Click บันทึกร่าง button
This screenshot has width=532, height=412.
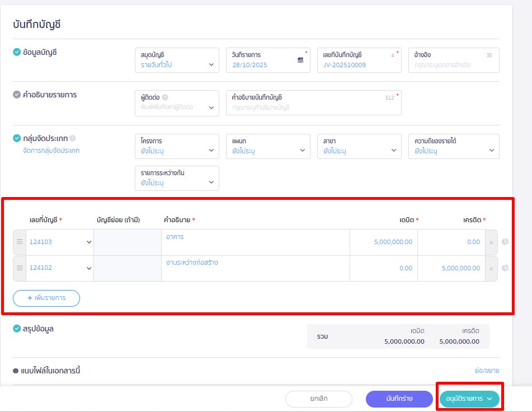399,399
